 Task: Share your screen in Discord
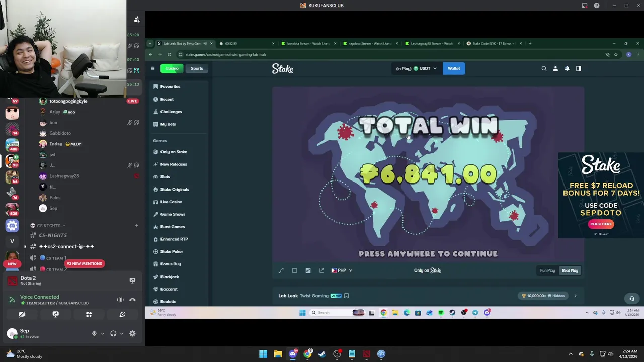click(x=55, y=314)
